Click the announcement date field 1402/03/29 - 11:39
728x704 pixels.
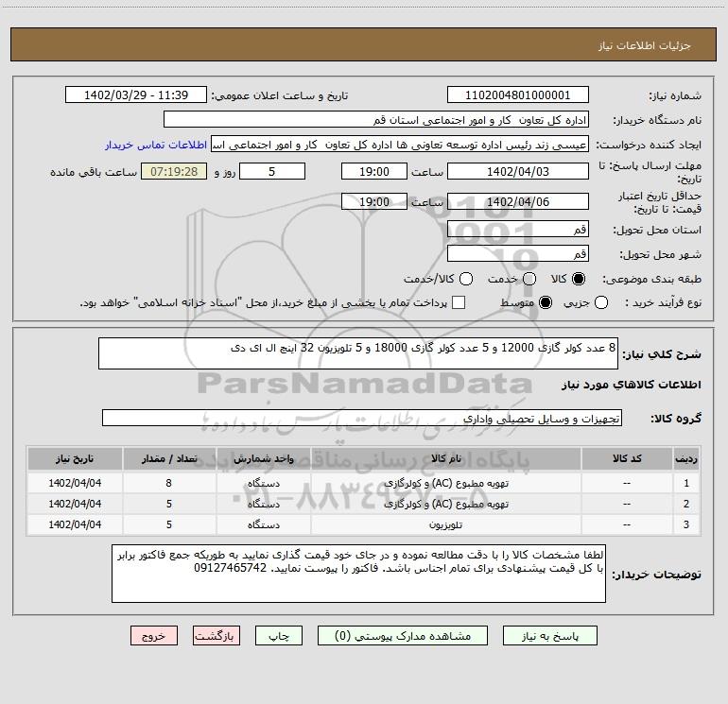[x=136, y=95]
